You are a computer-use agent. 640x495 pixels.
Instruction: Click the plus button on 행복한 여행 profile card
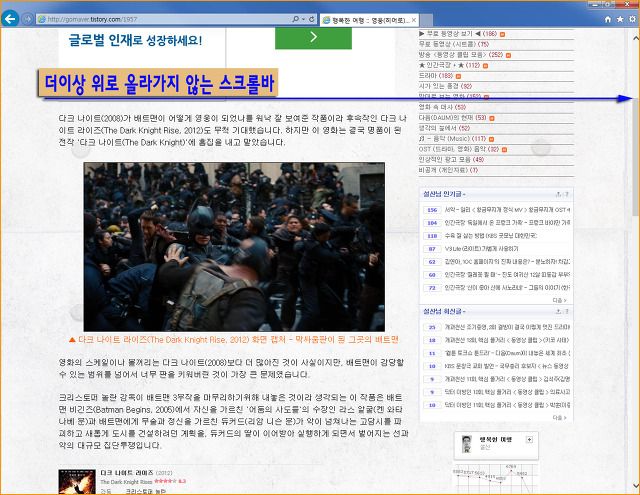pos(529,440)
